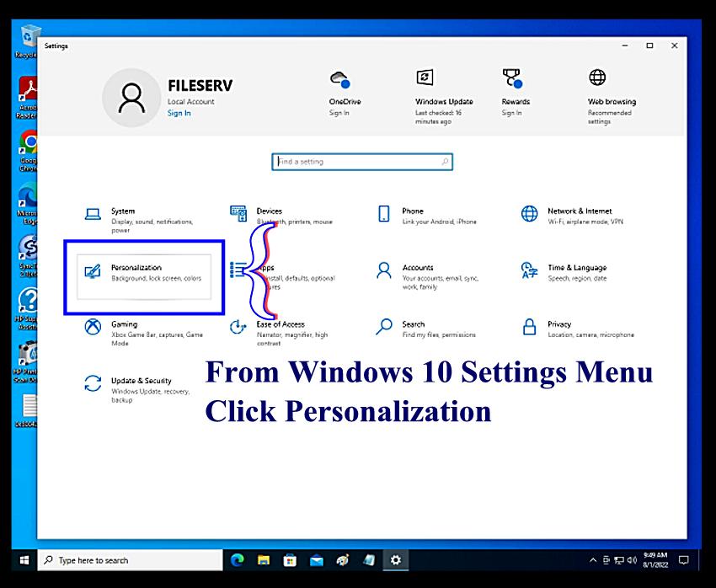Viewport: 716px width, 588px height.
Task: Click the Privacy category label
Action: (559, 324)
